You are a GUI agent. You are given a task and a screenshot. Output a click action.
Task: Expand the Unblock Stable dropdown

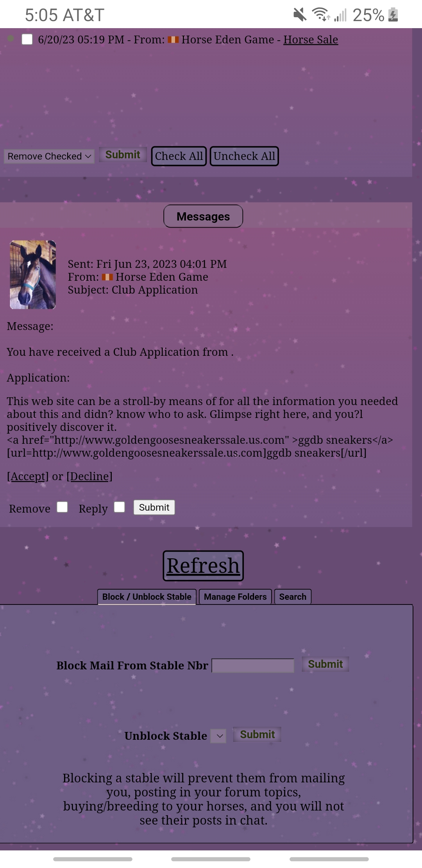(x=218, y=736)
